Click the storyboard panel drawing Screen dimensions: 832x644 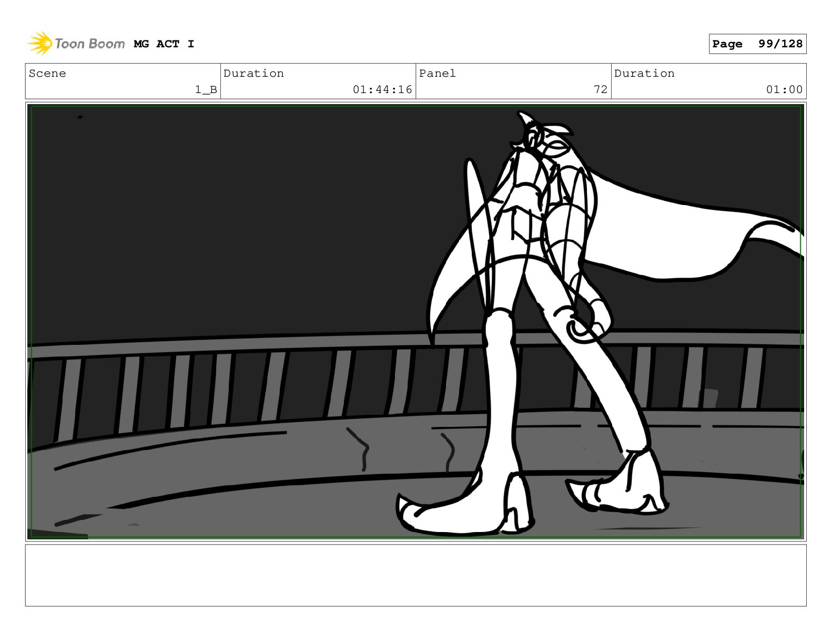pos(416,322)
